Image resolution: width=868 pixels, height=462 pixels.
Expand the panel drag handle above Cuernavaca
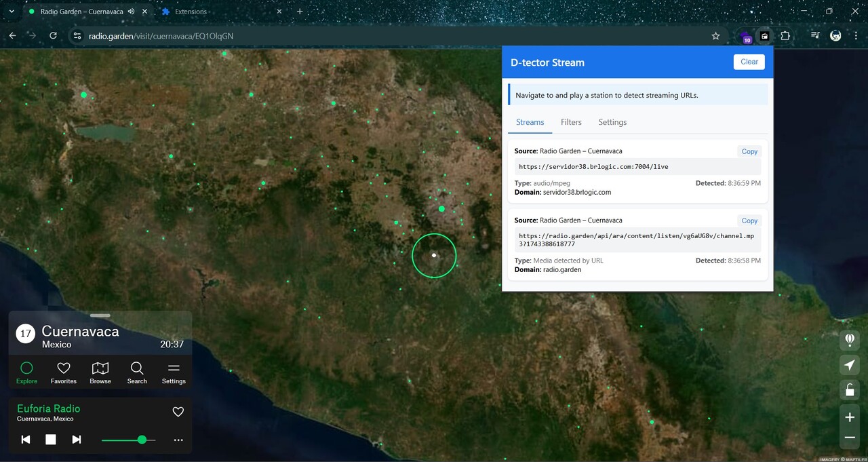point(100,315)
